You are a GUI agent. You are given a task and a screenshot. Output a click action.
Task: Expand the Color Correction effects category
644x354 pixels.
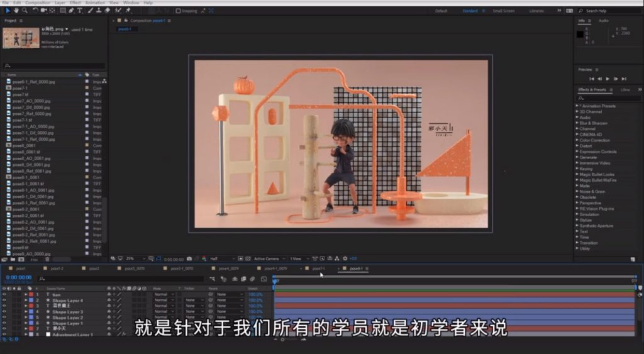[x=594, y=140]
